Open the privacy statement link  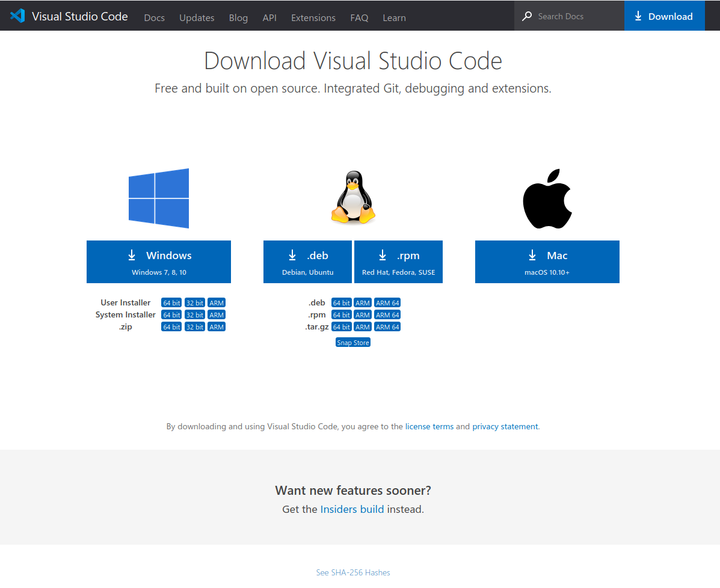(x=505, y=426)
